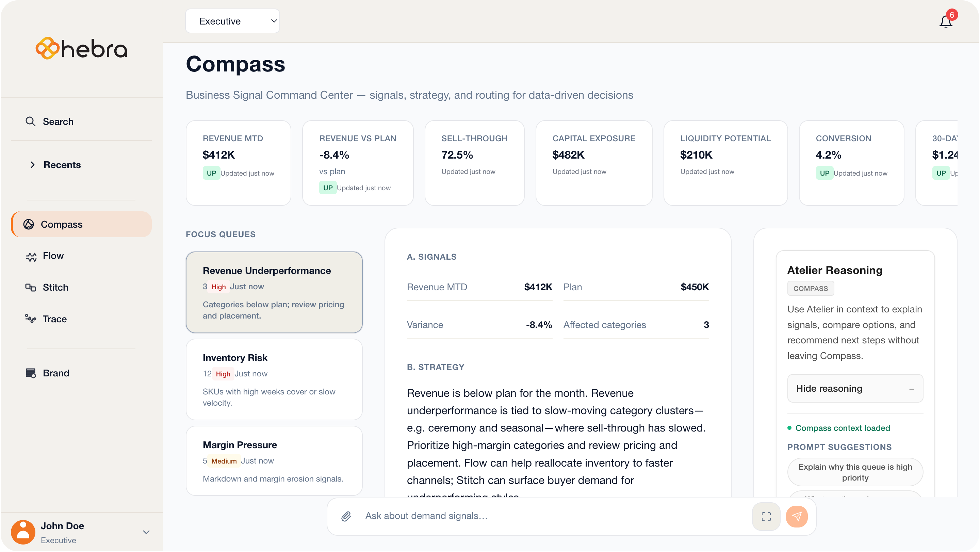
Task: Click the hebra logo
Action: pyautogui.click(x=81, y=48)
